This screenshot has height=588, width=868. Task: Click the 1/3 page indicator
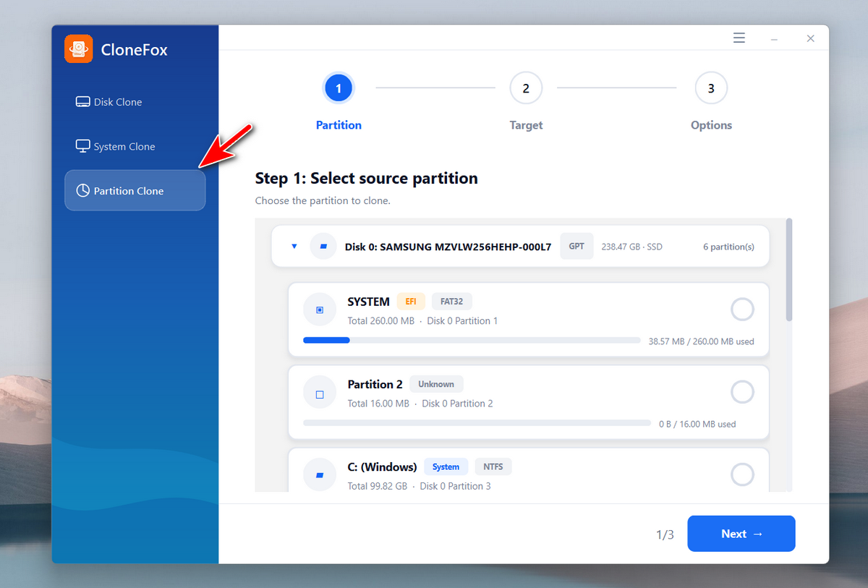[x=665, y=534]
